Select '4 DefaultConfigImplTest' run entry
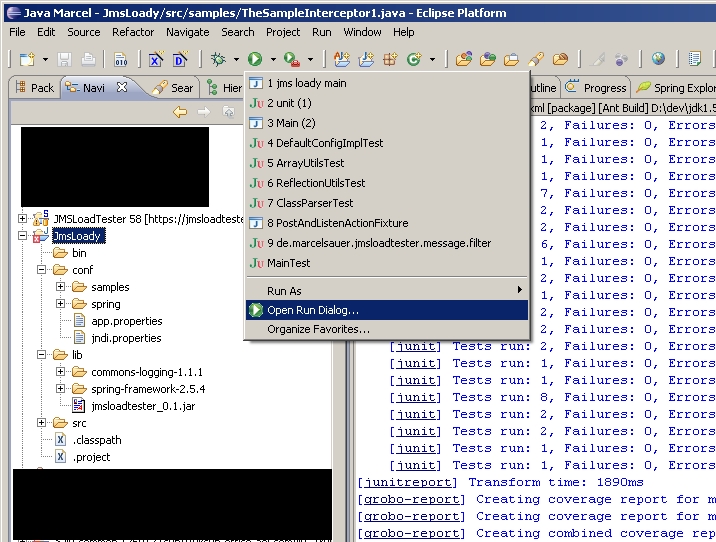 (x=387, y=143)
